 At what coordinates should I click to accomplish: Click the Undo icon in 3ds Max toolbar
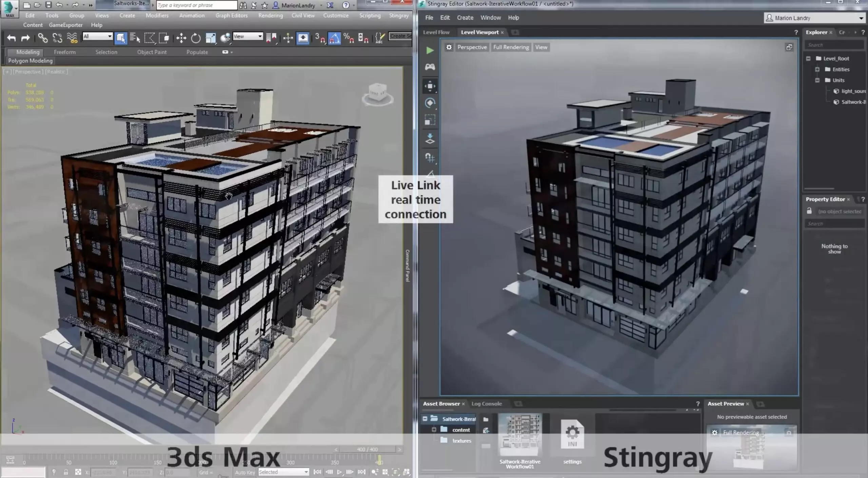coord(11,38)
